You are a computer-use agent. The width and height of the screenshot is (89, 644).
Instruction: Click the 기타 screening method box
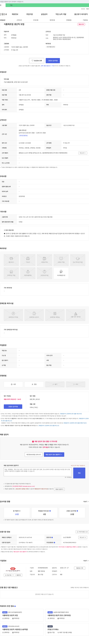(x=76, y=384)
